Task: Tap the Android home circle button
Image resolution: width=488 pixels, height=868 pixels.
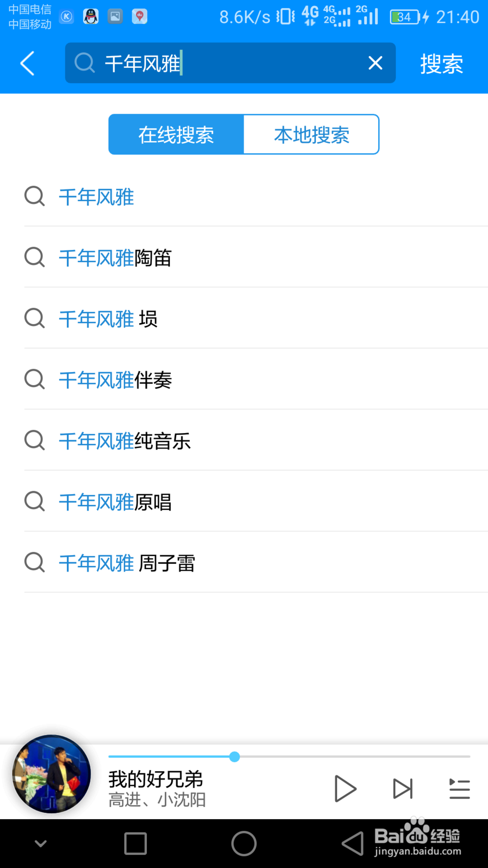Action: [x=244, y=843]
